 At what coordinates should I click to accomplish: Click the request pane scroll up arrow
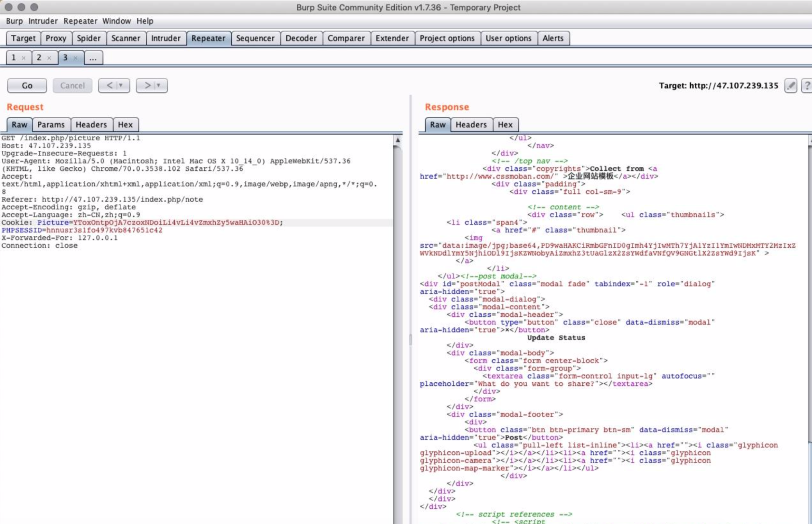click(398, 140)
